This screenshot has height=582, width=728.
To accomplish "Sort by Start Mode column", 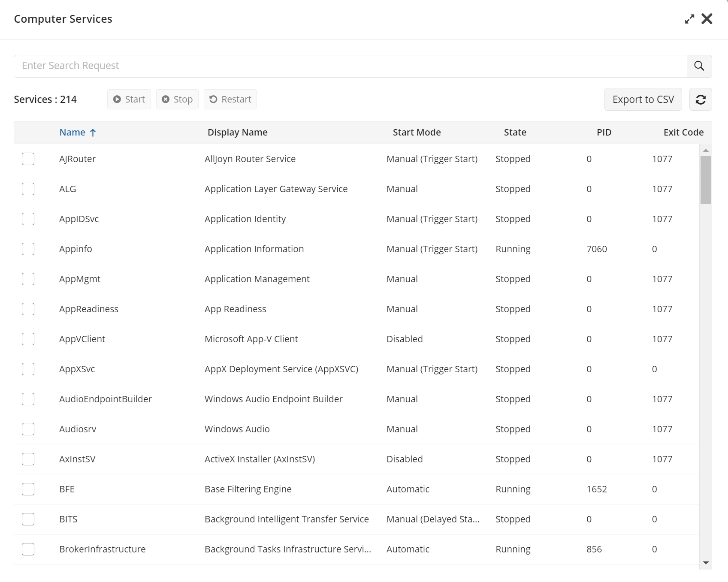I will point(417,133).
